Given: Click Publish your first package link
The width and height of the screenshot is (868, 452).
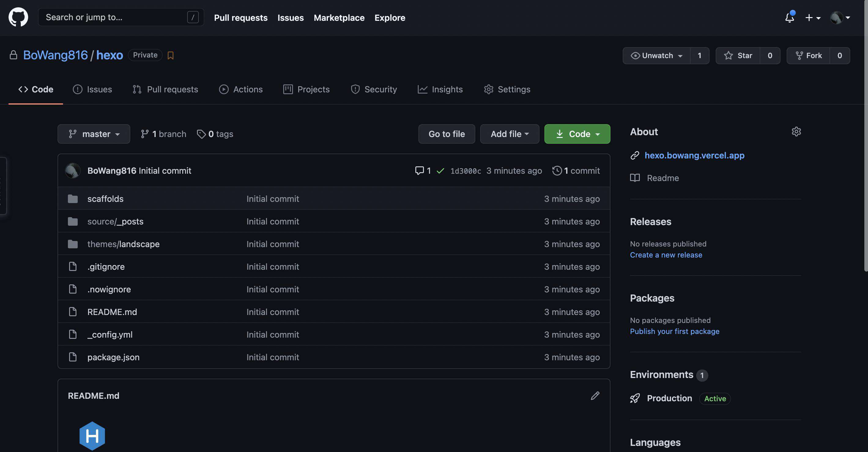Looking at the screenshot, I should tap(675, 332).
